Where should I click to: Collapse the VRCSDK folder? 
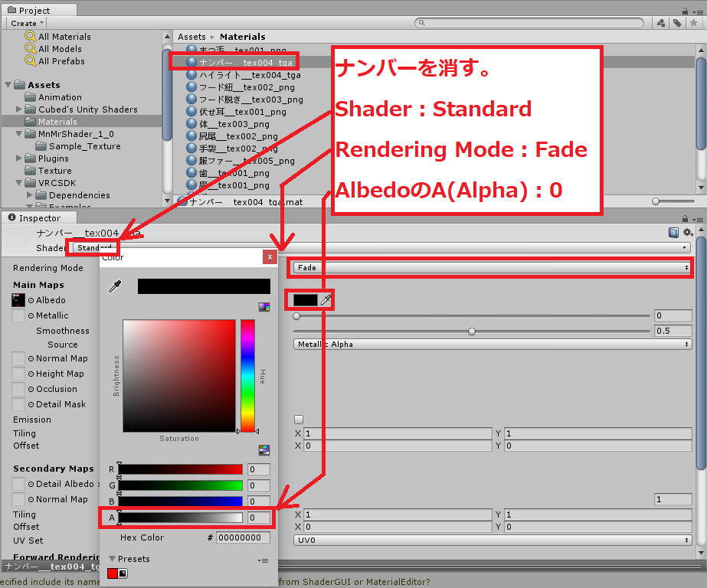pyautogui.click(x=18, y=183)
